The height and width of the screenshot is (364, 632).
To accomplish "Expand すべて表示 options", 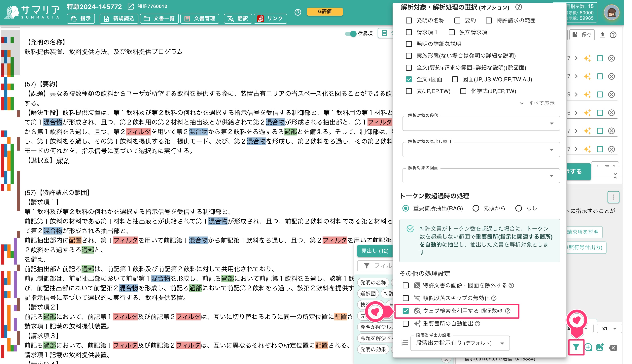I will click(537, 103).
